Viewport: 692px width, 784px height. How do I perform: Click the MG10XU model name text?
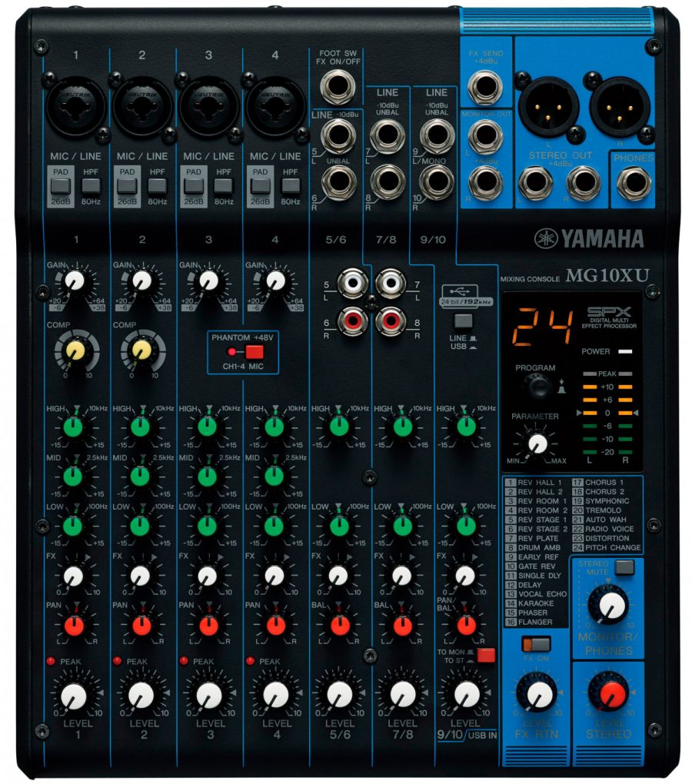point(607,275)
